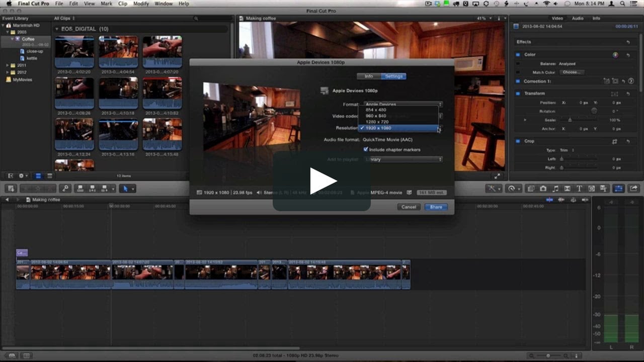Open the titles browser T icon
This screenshot has height=362, width=644.
click(580, 189)
